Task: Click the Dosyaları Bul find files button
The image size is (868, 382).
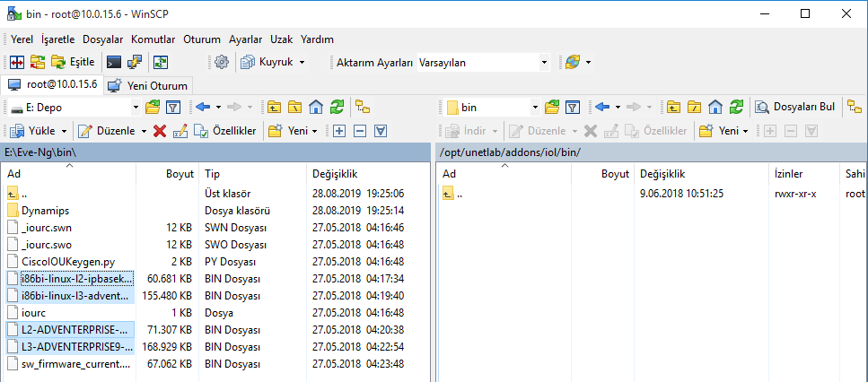Action: pos(795,108)
